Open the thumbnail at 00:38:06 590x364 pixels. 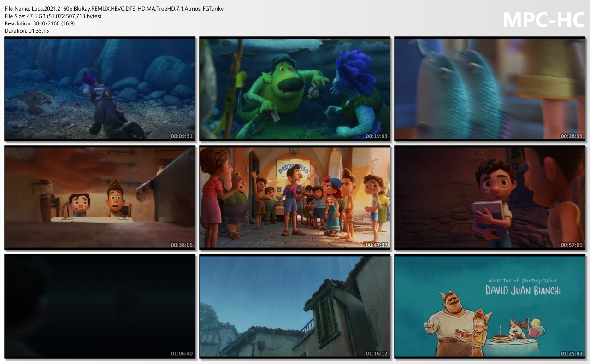point(100,198)
